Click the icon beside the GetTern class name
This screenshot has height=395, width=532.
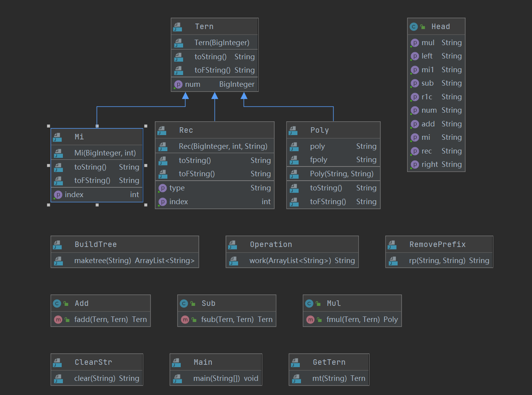(x=295, y=362)
